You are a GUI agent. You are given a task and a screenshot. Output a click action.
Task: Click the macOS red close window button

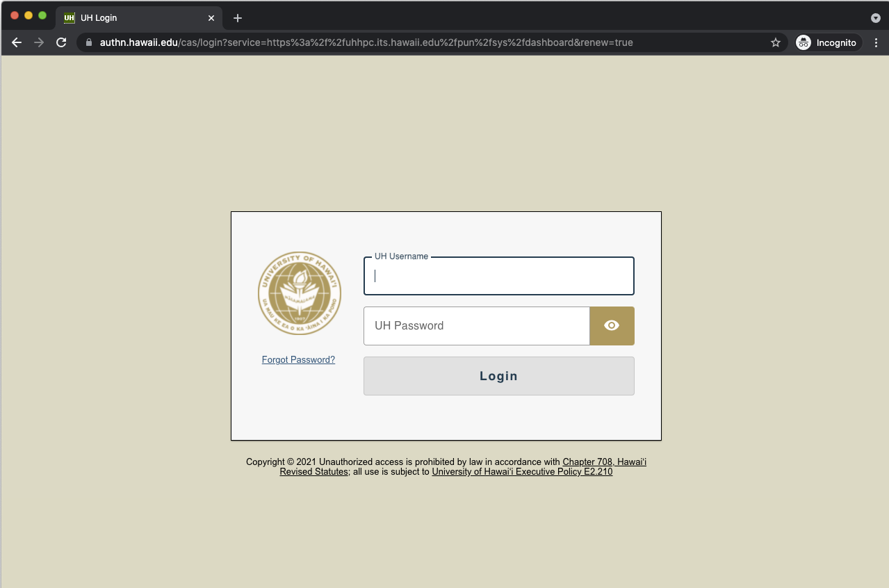click(15, 15)
